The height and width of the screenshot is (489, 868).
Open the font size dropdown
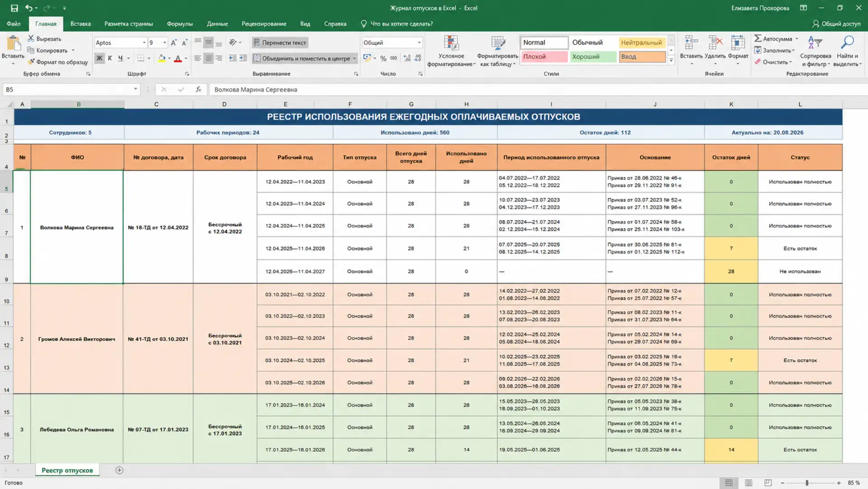[165, 43]
